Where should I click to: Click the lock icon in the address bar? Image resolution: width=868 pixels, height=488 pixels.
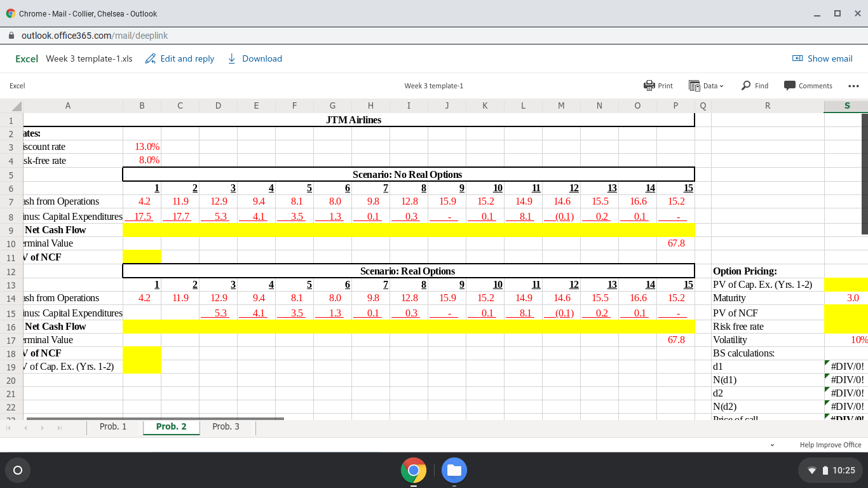[11, 36]
